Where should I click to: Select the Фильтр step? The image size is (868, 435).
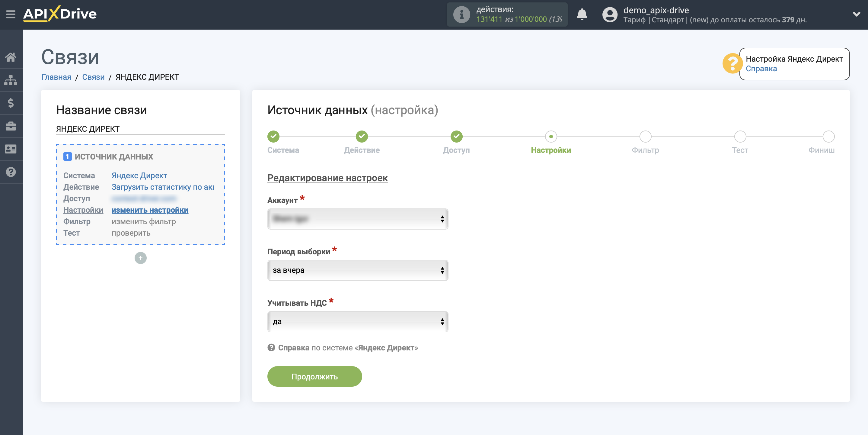click(x=645, y=137)
